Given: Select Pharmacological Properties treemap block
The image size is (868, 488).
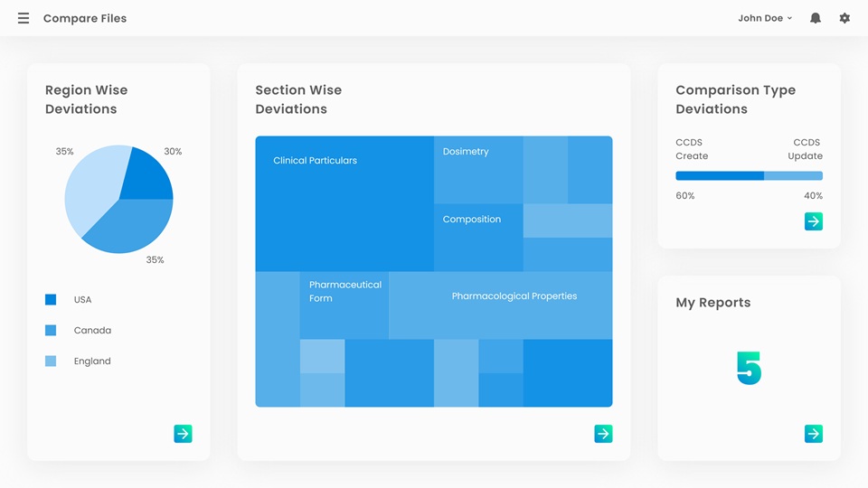Looking at the screenshot, I should [x=501, y=305].
